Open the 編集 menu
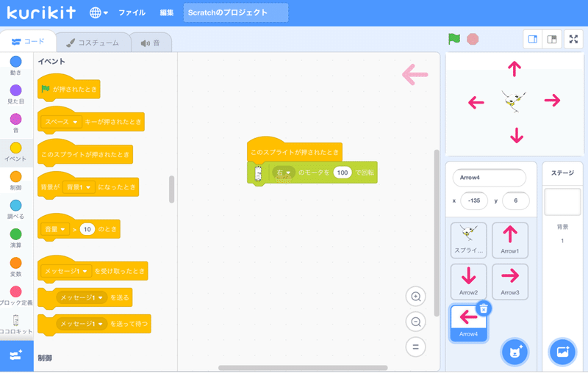The width and height of the screenshot is (588, 373). coord(167,12)
